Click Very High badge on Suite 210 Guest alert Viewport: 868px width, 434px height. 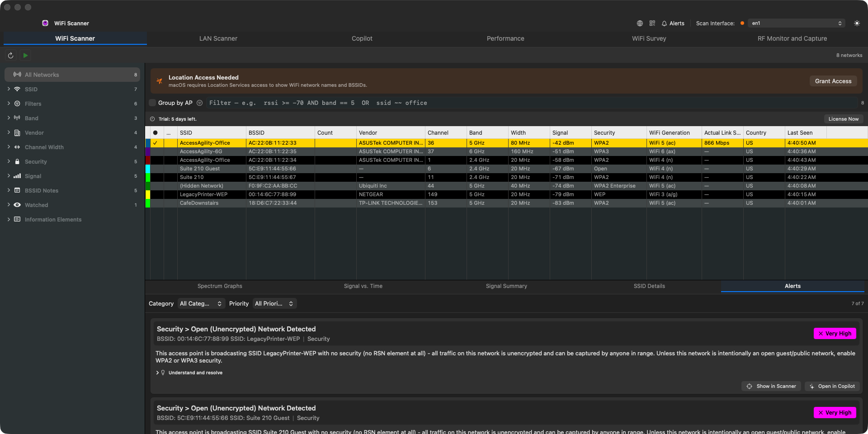click(x=835, y=412)
